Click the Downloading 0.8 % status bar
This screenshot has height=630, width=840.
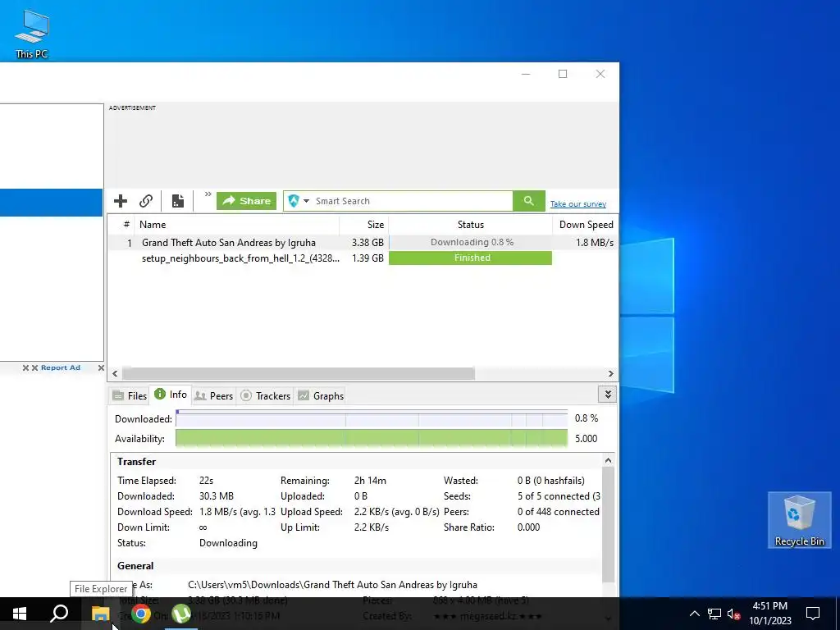[x=470, y=242]
